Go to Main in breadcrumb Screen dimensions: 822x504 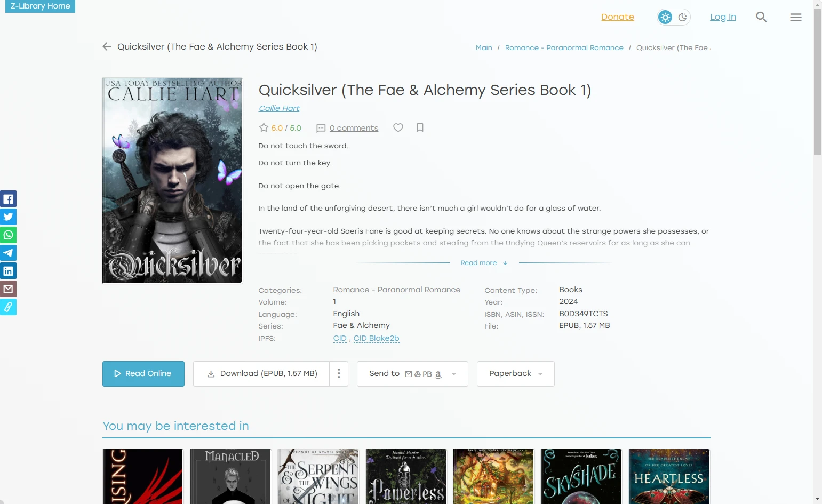[x=484, y=47]
